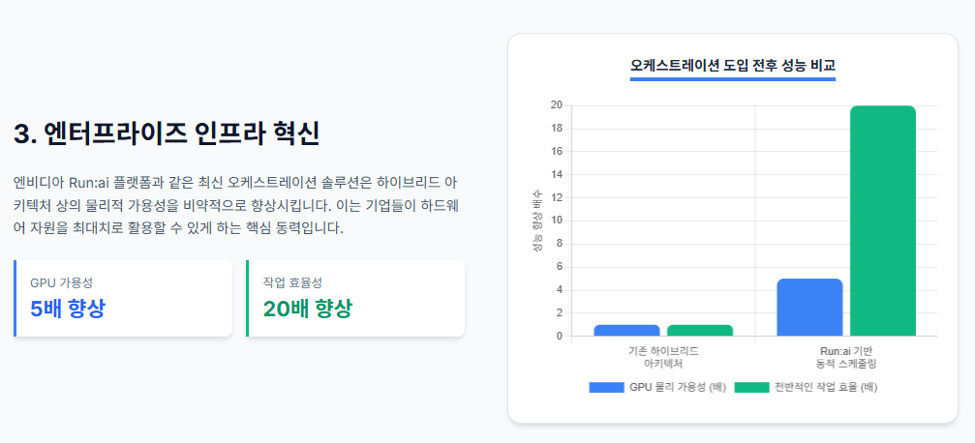Select the blue 기존 하이브리드 bar
Viewport: 975px width, 443px height.
click(626, 330)
